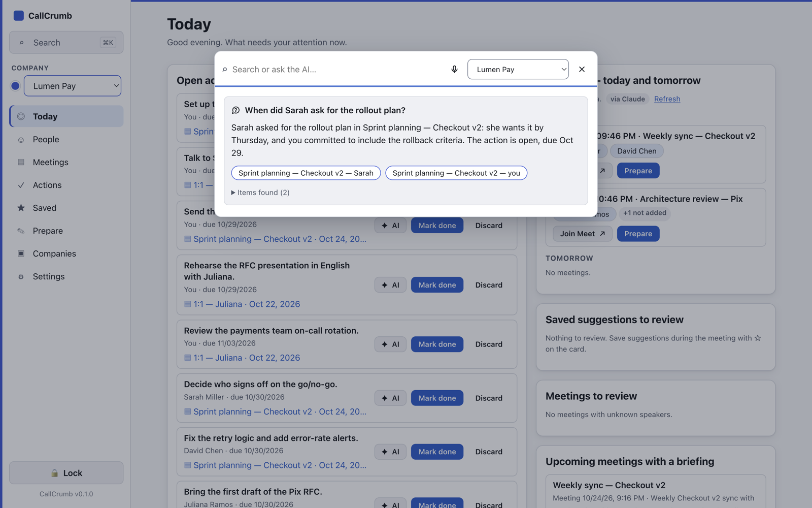812x508 pixels.
Task: Click AI button for Review the payments team
Action: click(390, 344)
